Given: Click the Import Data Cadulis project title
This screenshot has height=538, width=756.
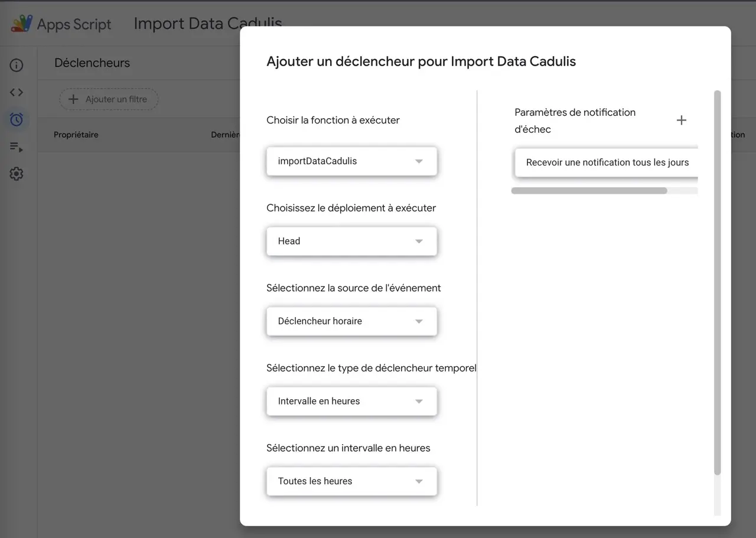Looking at the screenshot, I should coord(207,24).
